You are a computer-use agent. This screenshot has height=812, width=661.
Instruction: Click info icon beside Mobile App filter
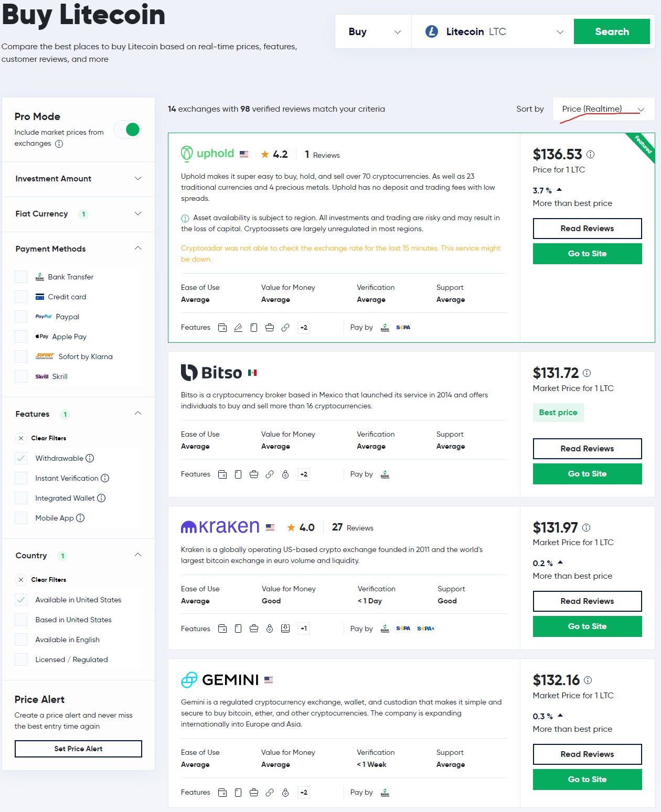pyautogui.click(x=80, y=518)
